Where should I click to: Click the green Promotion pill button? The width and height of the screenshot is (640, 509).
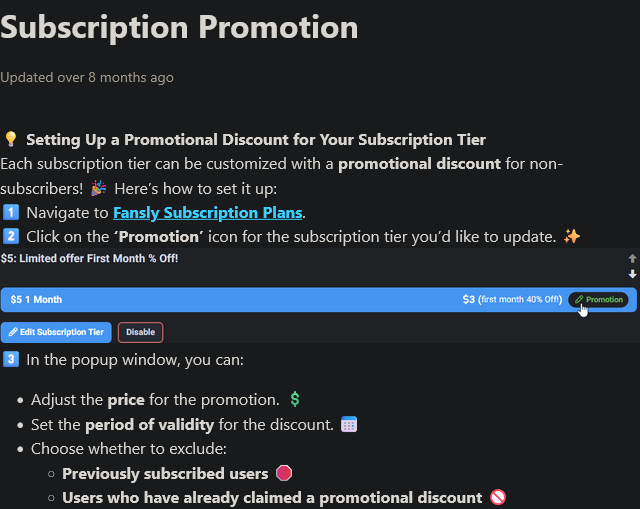[x=598, y=299]
